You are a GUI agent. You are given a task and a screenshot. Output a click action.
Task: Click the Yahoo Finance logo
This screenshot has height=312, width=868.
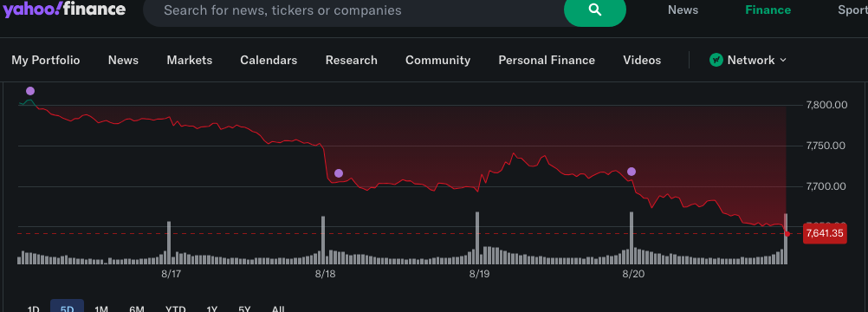point(64,9)
